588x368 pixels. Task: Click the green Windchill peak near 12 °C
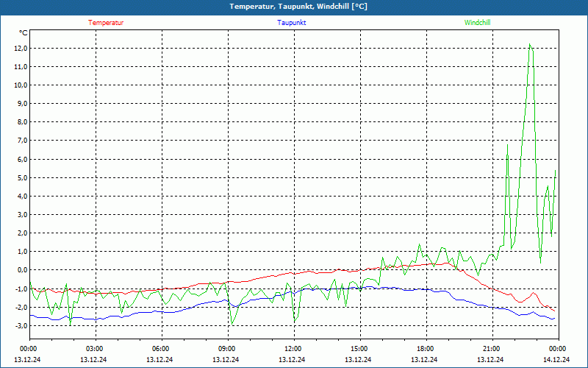[530, 45]
